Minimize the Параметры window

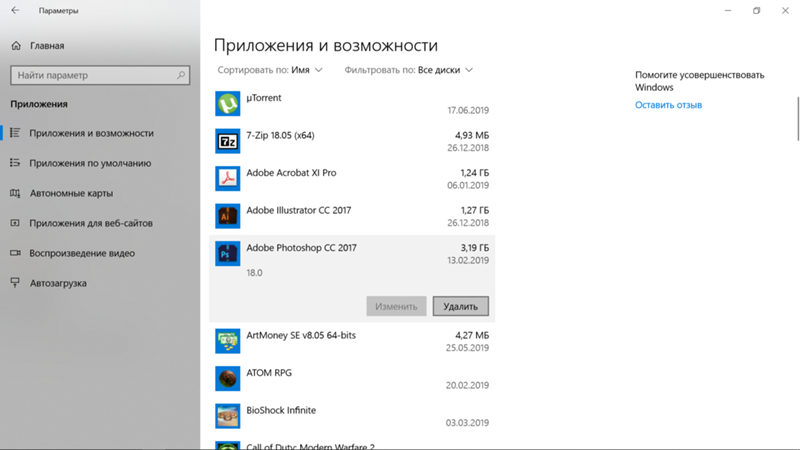coord(728,10)
